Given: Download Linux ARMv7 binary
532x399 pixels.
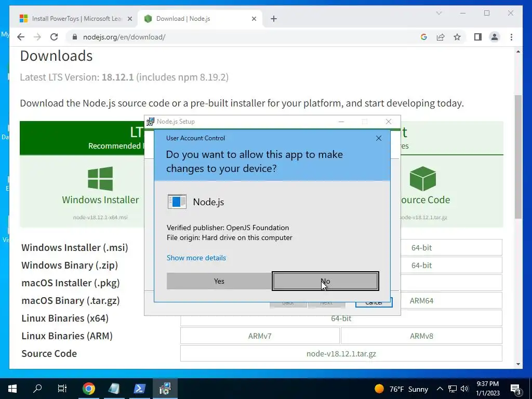Looking at the screenshot, I should pos(260,336).
